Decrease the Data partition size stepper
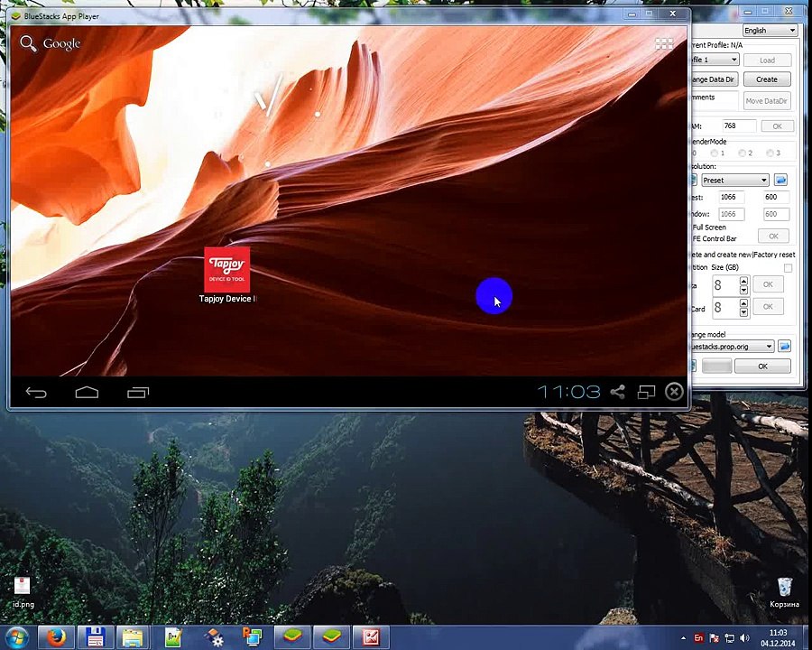The width and height of the screenshot is (812, 650). point(743,290)
